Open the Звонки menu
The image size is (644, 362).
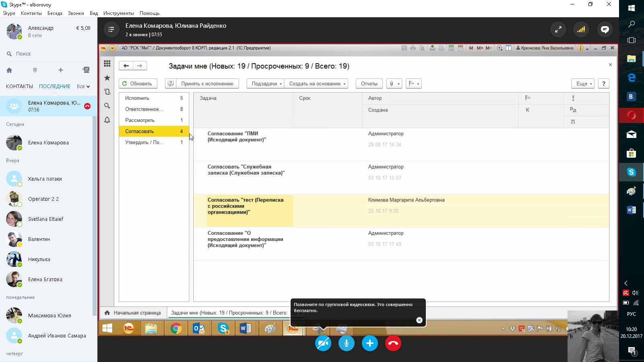pos(76,13)
